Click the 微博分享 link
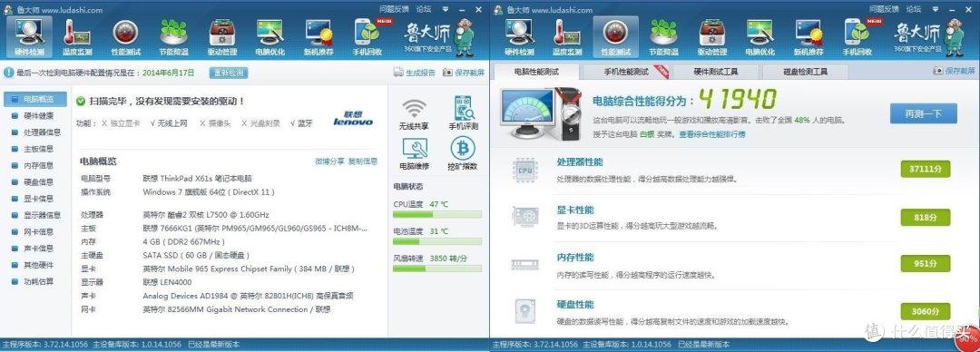This screenshot has width=980, height=352. [x=330, y=161]
